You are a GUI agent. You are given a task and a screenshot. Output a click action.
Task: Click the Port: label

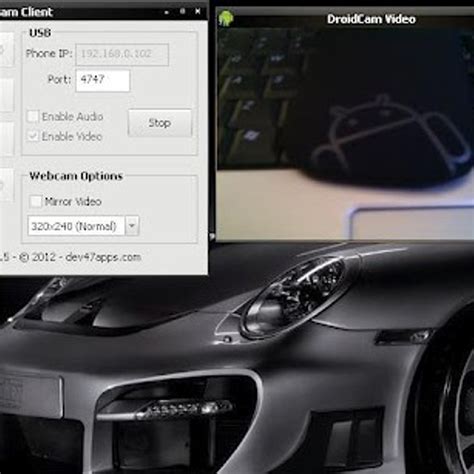[59, 80]
